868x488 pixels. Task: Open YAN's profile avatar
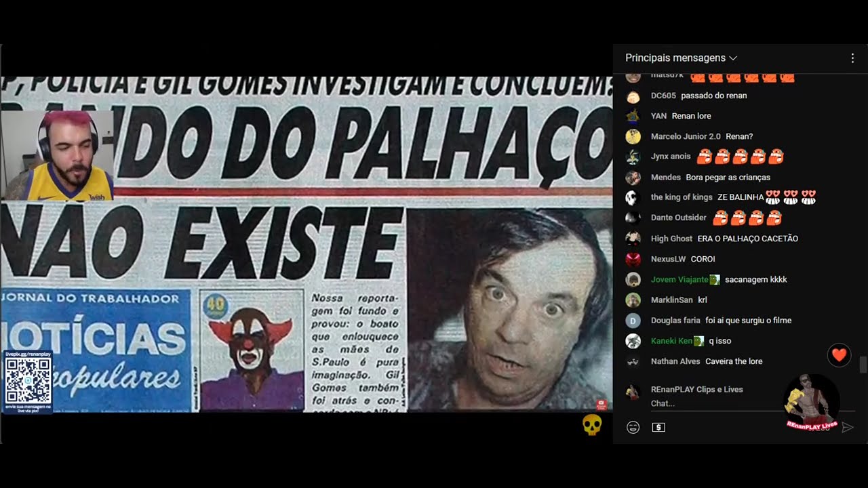point(633,116)
